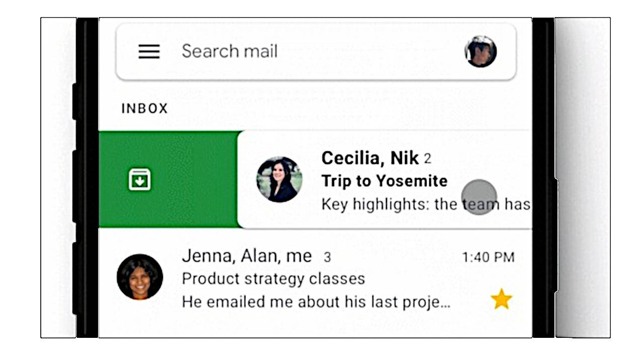
Task: Open the Trip to Yosemite subject
Action: point(384,181)
